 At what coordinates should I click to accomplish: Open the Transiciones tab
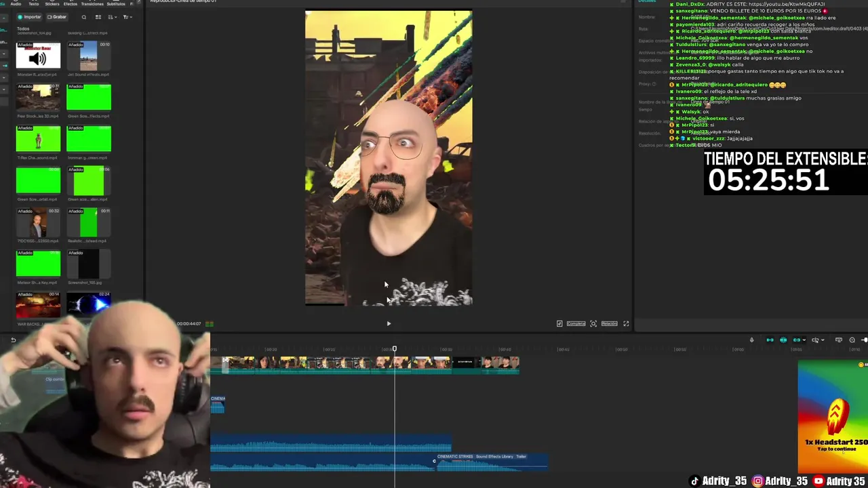pos(92,3)
